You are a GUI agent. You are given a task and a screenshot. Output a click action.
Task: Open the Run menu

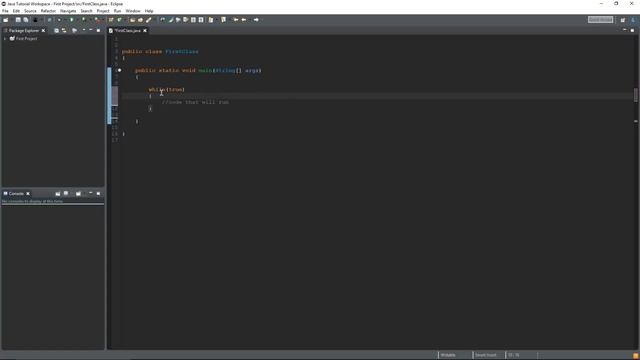[118, 11]
